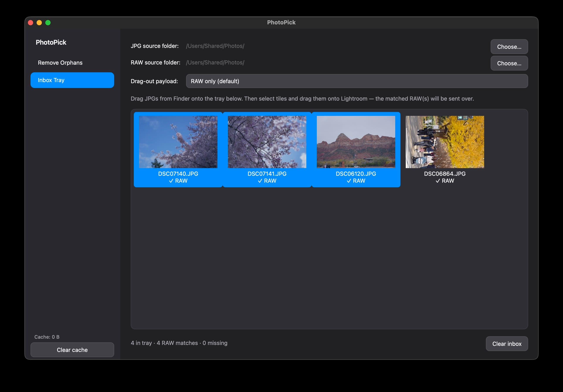The height and width of the screenshot is (392, 563).
Task: Click the RAW match badge on DSC07141.JPG
Action: (267, 181)
